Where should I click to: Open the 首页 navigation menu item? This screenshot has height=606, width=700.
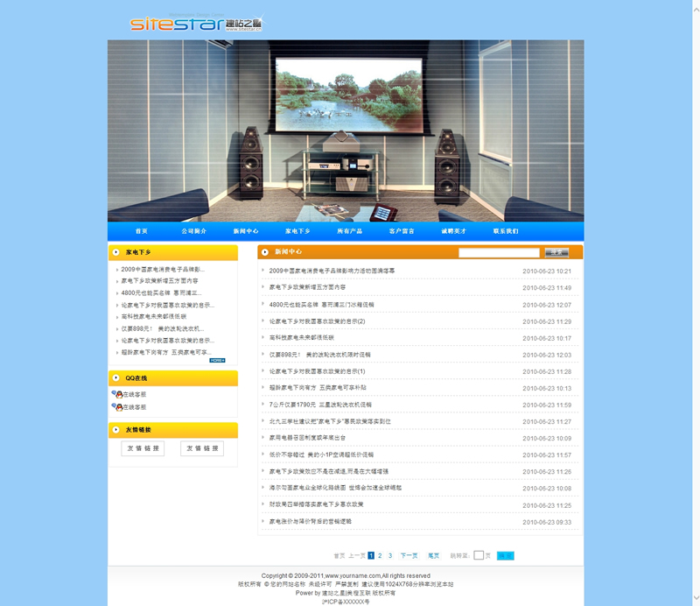click(x=141, y=231)
